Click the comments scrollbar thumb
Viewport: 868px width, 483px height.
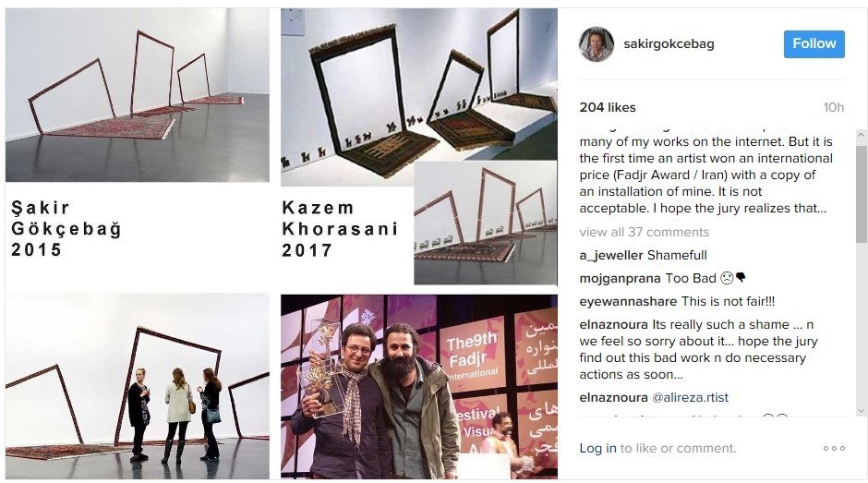pyautogui.click(x=861, y=194)
